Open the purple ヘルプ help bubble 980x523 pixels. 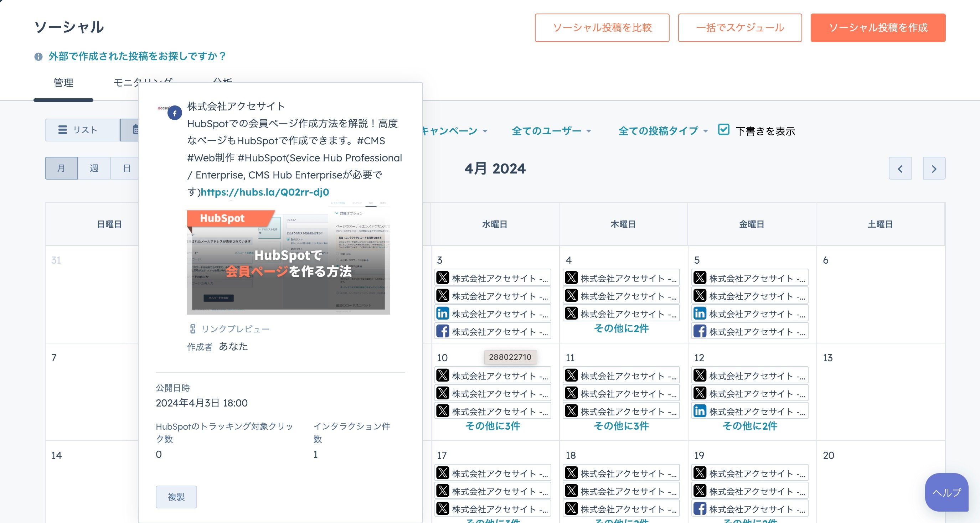coord(946,492)
